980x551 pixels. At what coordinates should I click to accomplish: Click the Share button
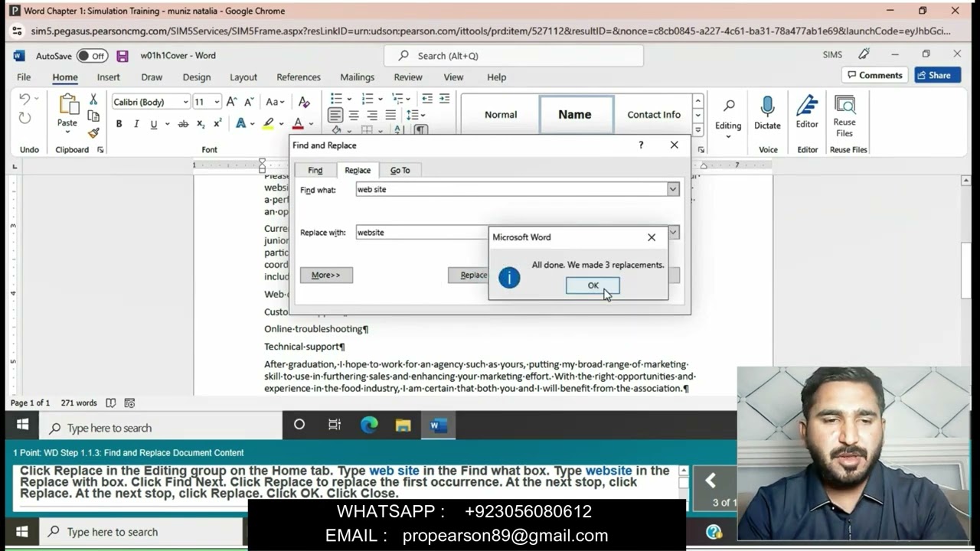tap(937, 75)
